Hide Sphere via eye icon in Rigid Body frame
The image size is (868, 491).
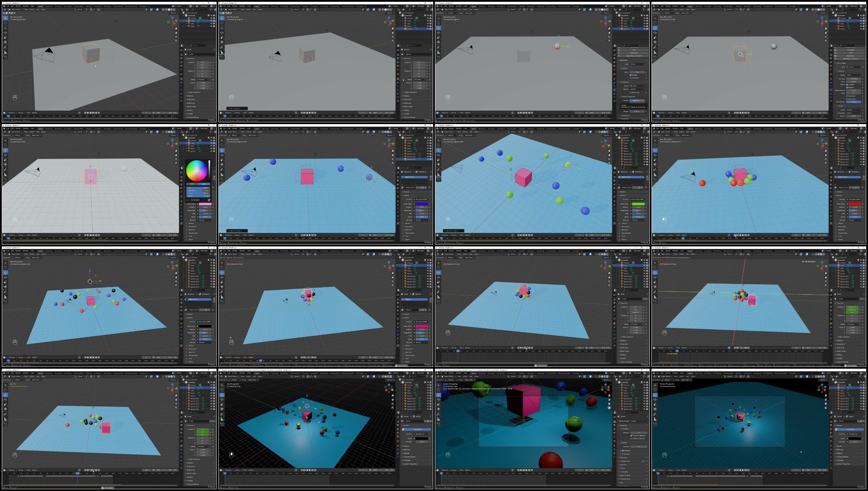[x=644, y=29]
